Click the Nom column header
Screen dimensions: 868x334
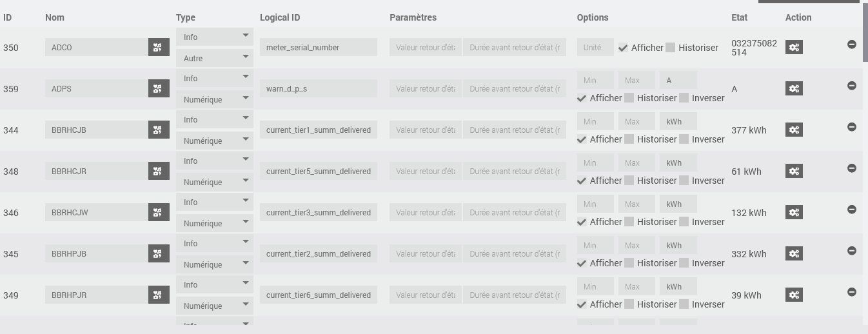click(x=55, y=17)
